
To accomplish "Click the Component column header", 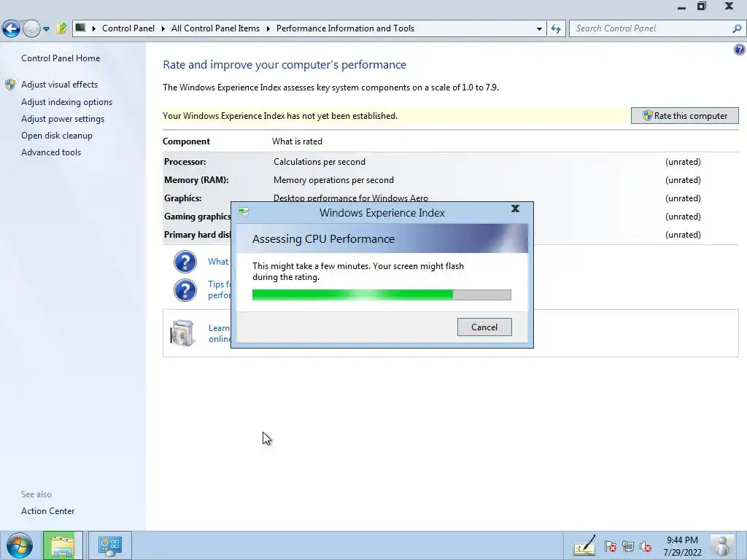I will pos(186,141).
